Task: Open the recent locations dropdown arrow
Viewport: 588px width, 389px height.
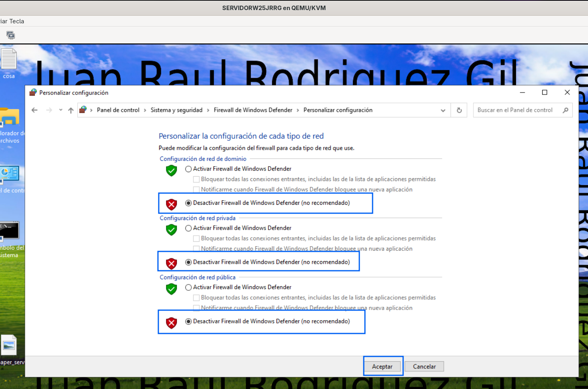Action: [x=61, y=110]
